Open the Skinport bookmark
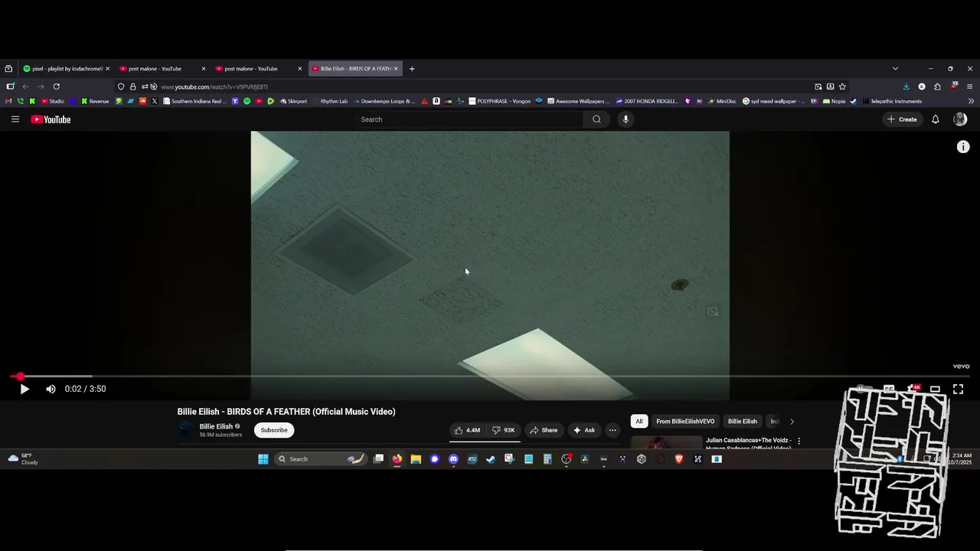This screenshot has width=980, height=551. [x=293, y=101]
